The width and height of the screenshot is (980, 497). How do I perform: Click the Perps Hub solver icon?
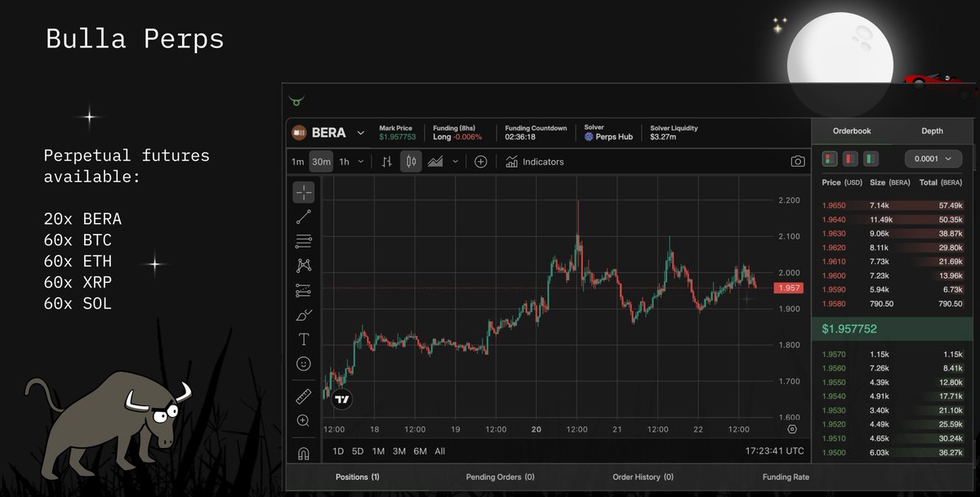click(589, 137)
